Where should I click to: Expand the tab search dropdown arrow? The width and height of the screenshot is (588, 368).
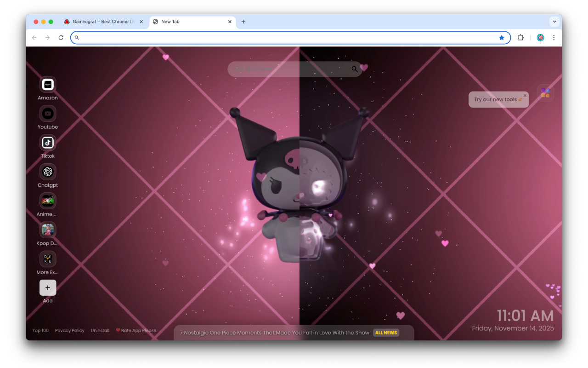(554, 22)
